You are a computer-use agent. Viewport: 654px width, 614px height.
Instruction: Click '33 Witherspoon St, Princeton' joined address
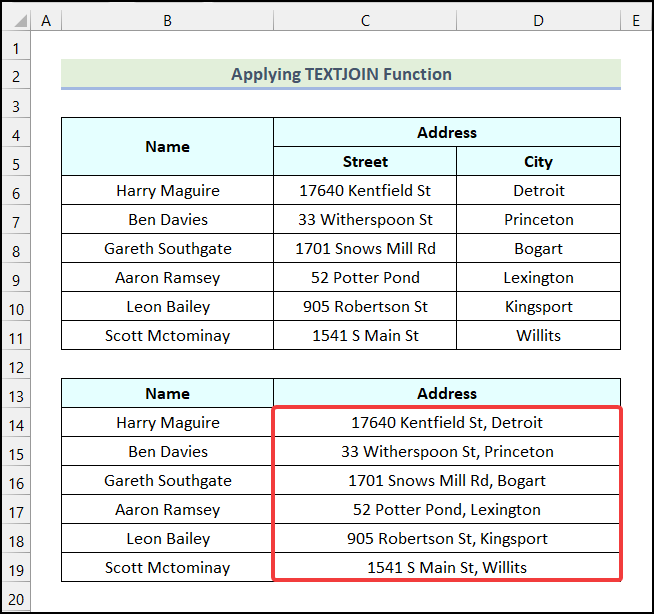[x=447, y=451]
